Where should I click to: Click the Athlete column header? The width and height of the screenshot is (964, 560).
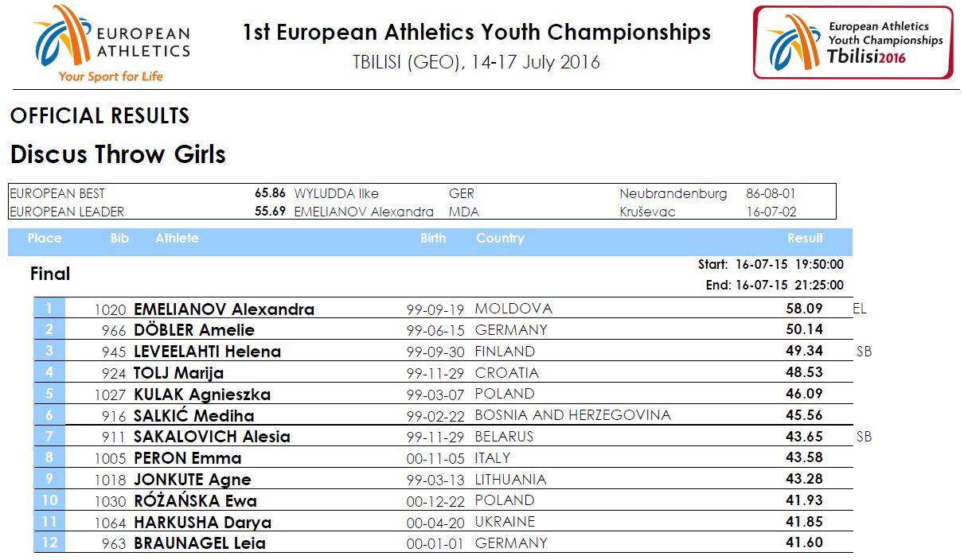pyautogui.click(x=177, y=238)
